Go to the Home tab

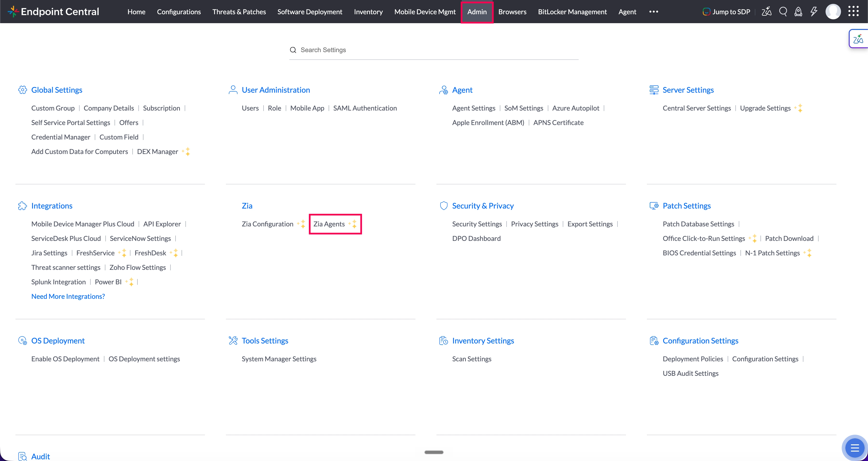click(136, 12)
